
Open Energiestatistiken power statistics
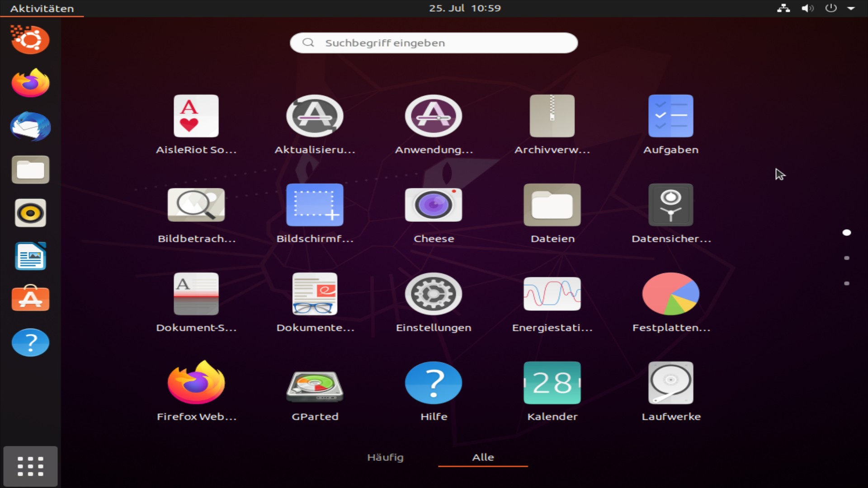coord(552,295)
